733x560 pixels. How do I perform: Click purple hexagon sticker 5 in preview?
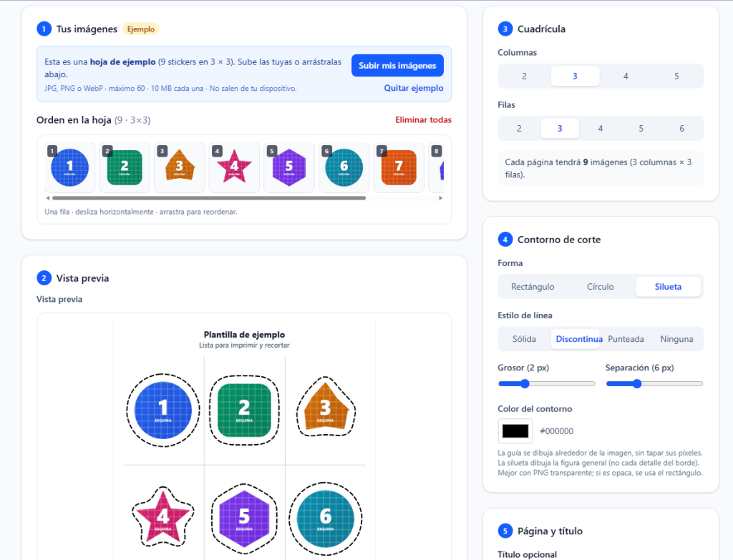(x=244, y=519)
